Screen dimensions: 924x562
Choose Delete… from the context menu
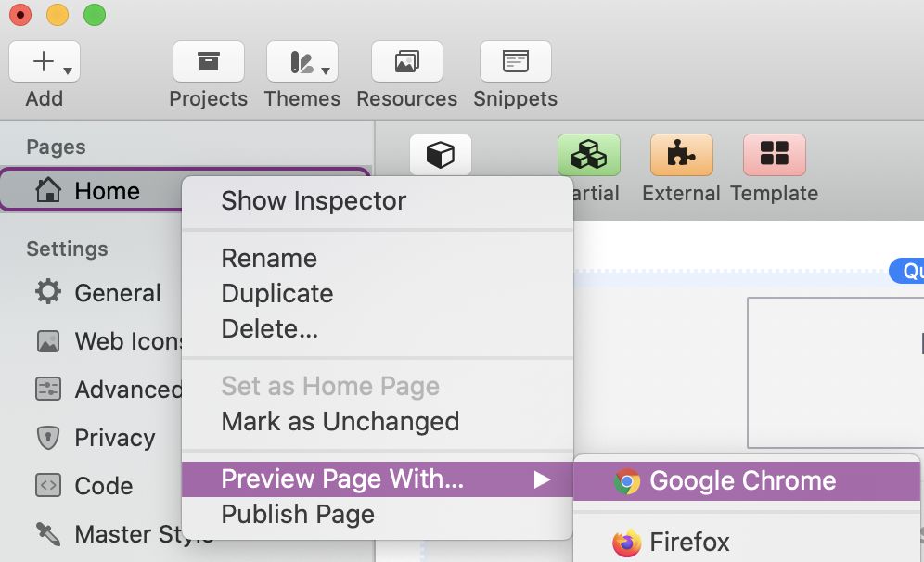(269, 328)
